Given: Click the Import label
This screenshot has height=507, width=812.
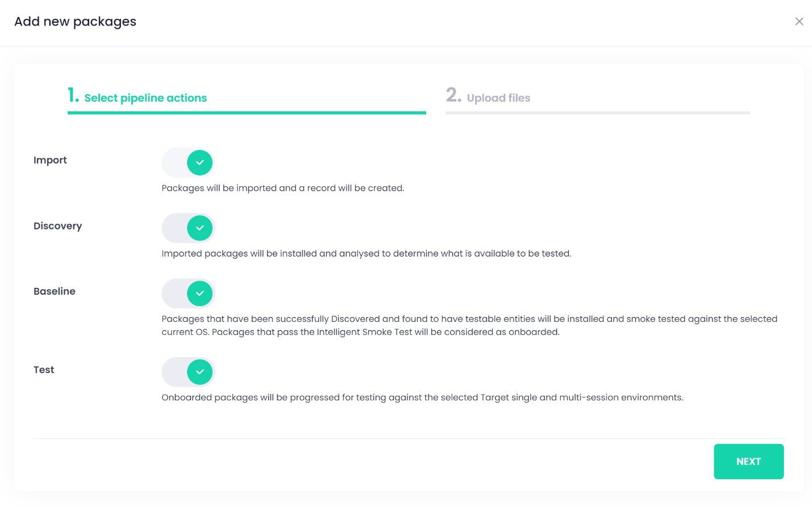Looking at the screenshot, I should click(x=50, y=160).
